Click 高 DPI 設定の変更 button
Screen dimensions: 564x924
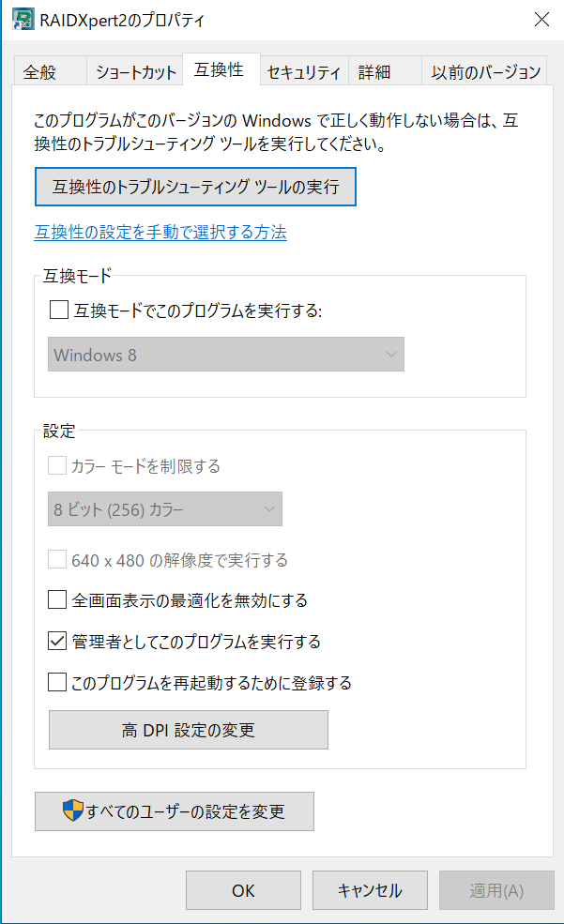189,730
